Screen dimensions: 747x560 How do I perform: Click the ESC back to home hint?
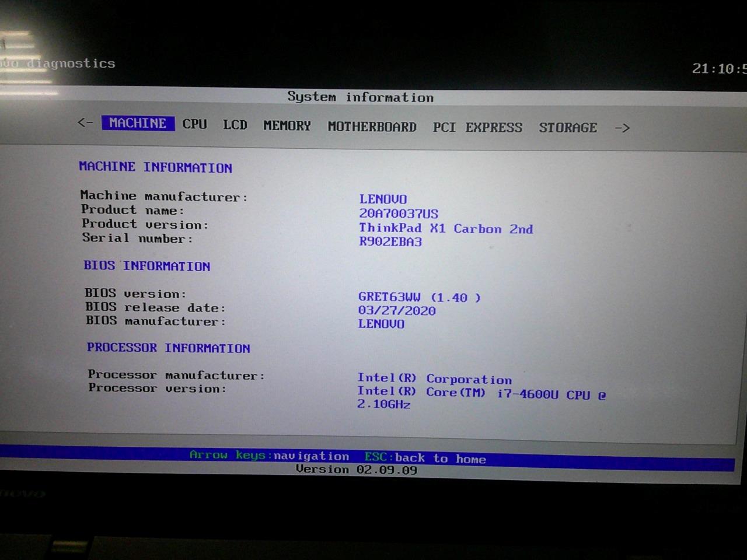click(x=425, y=458)
